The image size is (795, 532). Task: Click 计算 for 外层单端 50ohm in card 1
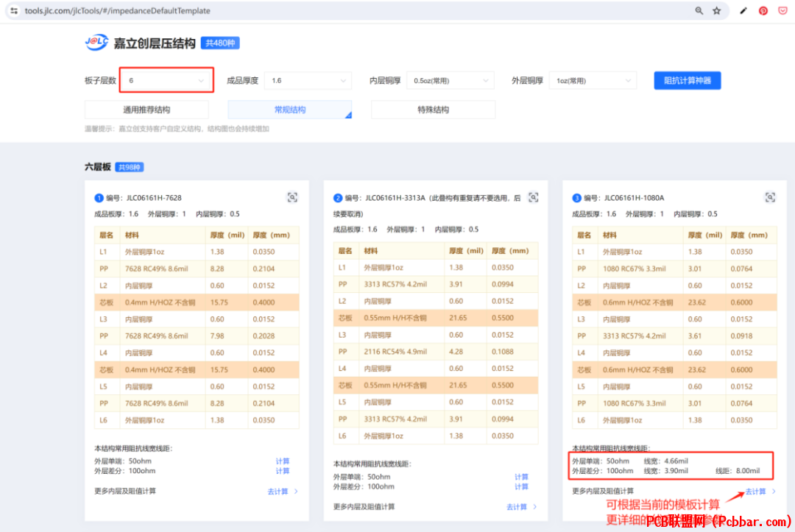click(x=283, y=461)
